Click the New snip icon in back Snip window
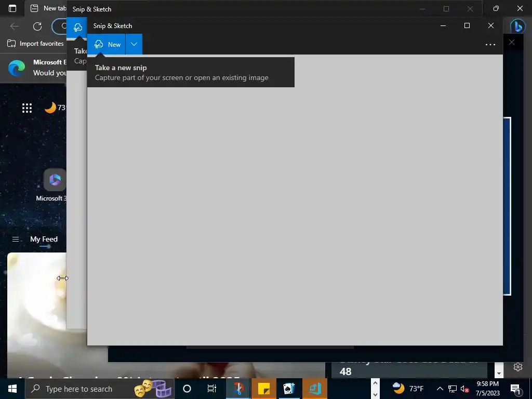Image resolution: width=532 pixels, height=399 pixels. click(x=78, y=28)
